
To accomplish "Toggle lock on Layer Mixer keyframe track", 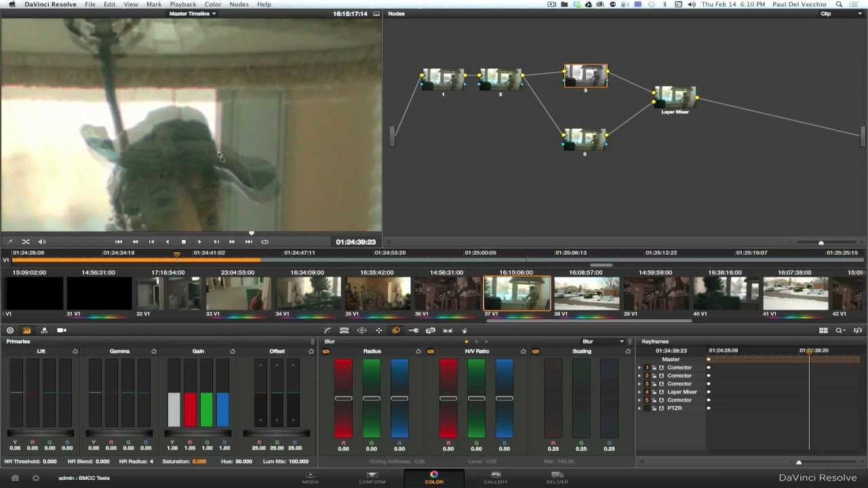I will [x=654, y=392].
